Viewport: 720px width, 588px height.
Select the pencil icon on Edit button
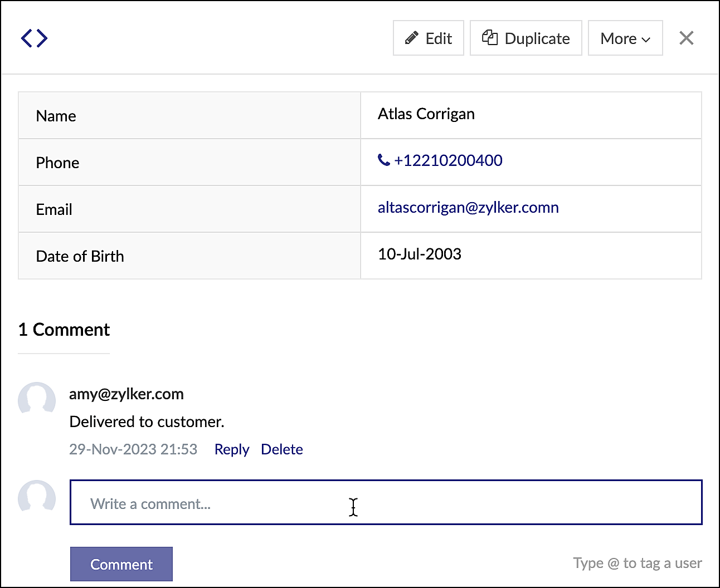[412, 37]
